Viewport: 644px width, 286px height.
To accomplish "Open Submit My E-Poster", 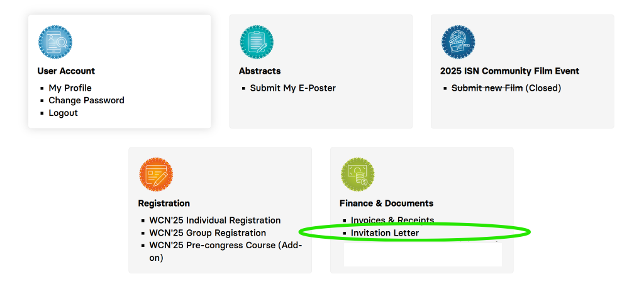I will (292, 88).
